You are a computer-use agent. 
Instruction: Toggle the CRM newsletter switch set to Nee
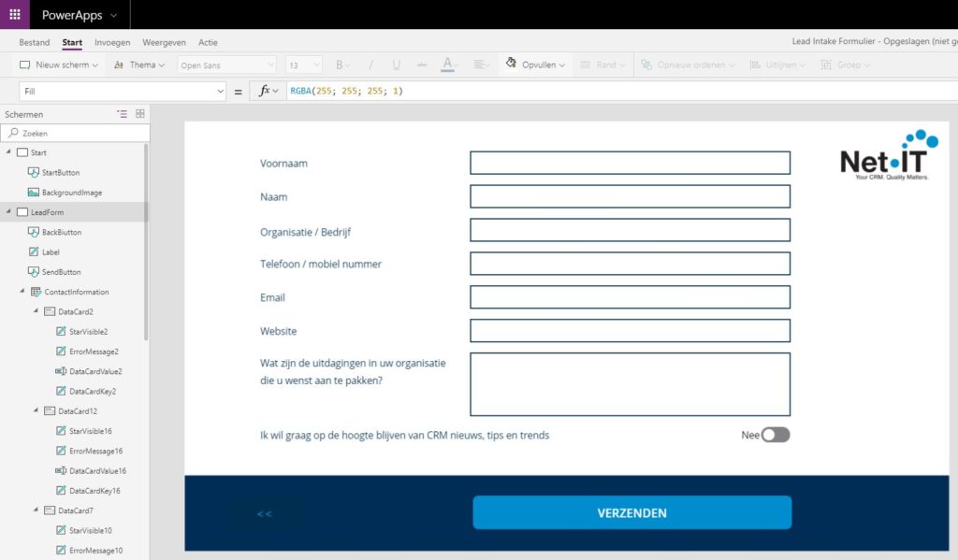click(775, 435)
